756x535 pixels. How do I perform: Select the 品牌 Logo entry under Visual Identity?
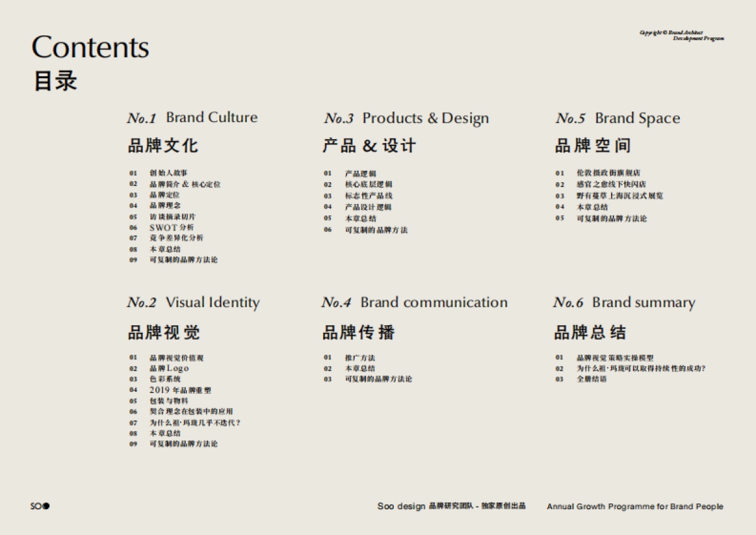(x=169, y=369)
